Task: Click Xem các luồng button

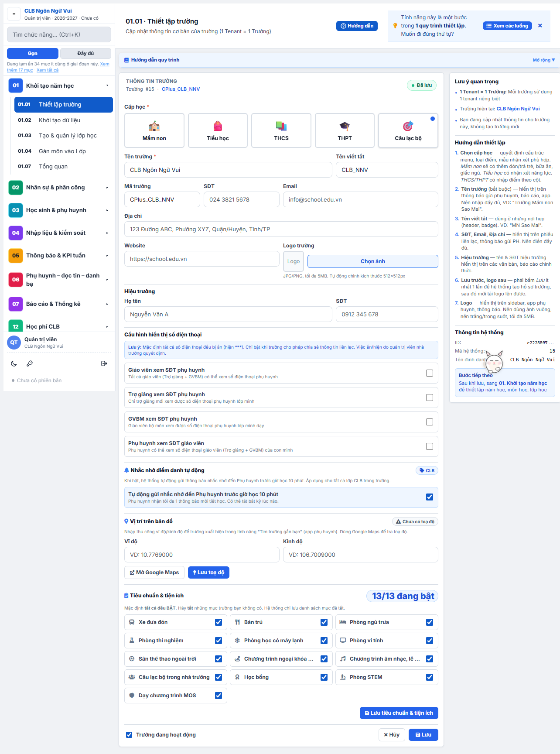Action: point(507,26)
